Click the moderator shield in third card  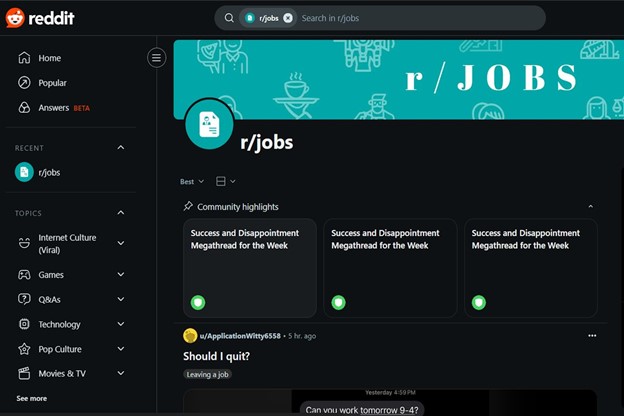(479, 303)
